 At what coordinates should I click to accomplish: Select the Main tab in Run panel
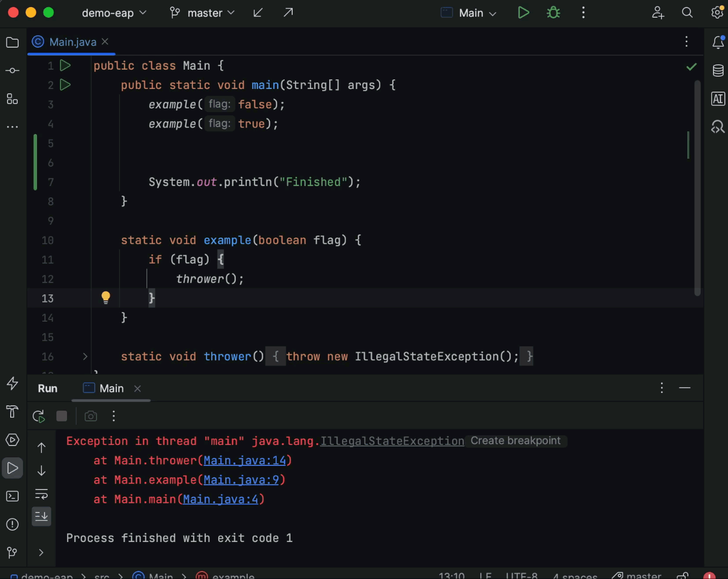(x=112, y=389)
